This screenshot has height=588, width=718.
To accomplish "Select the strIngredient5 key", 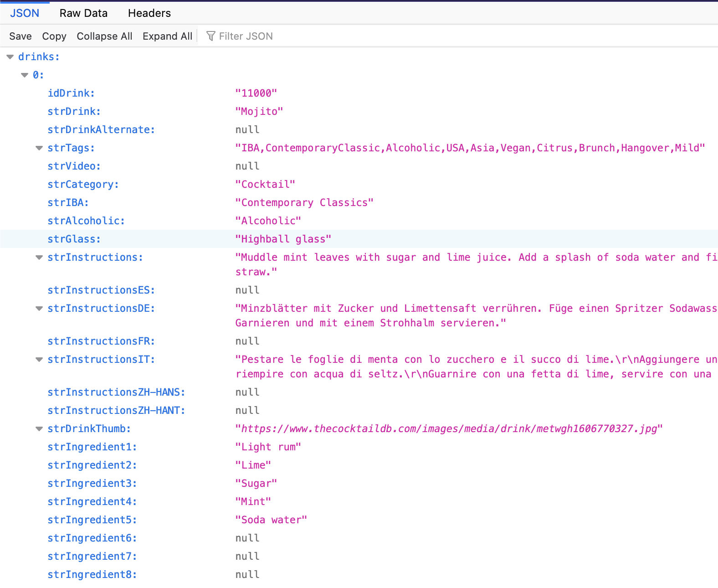I will (92, 520).
